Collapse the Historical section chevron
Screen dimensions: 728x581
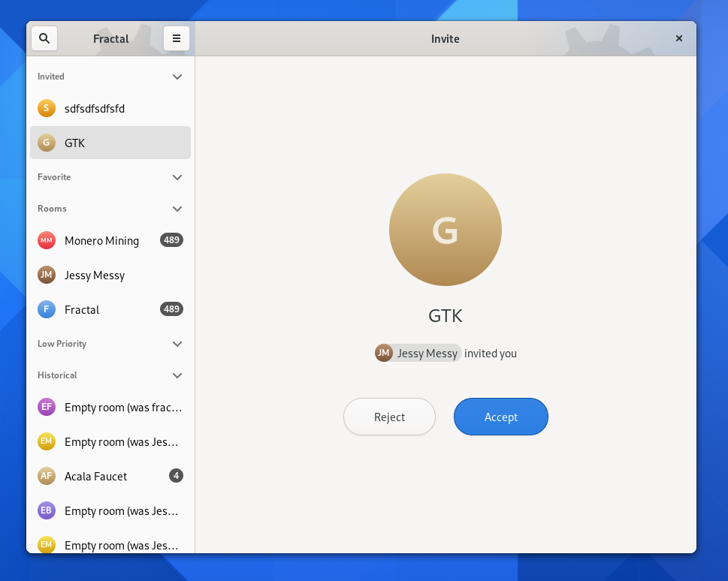(x=177, y=375)
